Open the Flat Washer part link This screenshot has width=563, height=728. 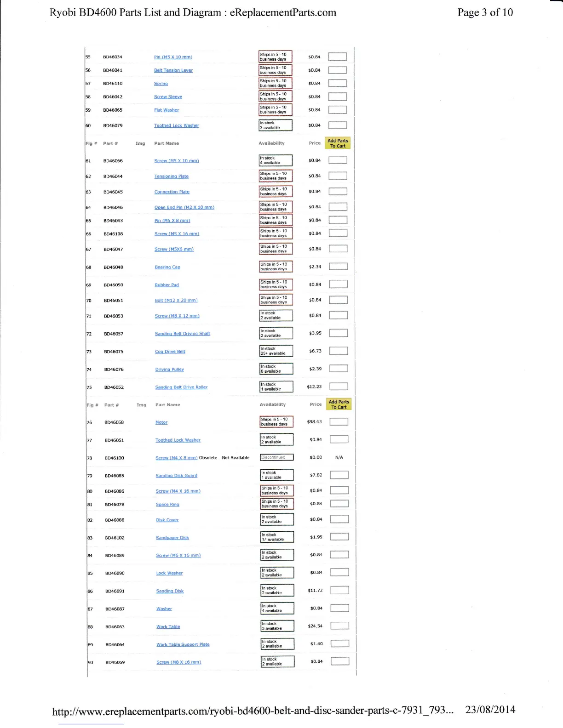167,110
